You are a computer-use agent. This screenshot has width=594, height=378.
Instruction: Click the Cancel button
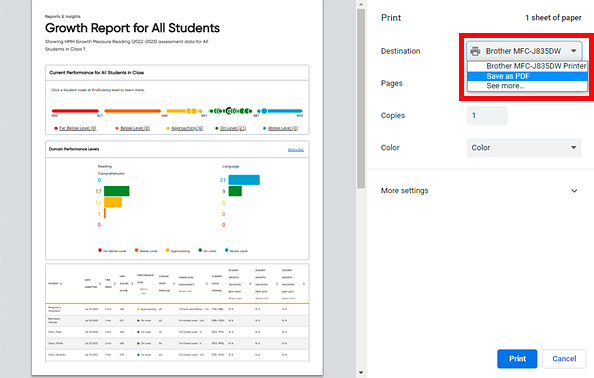pos(564,359)
